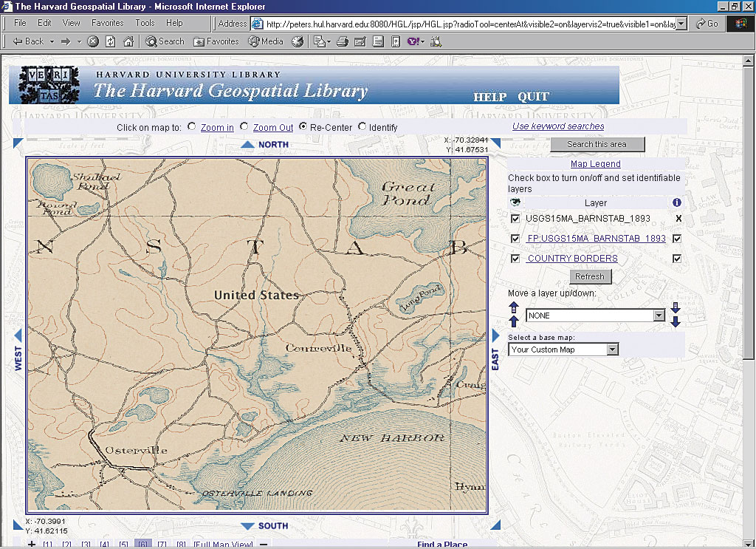Open the Mail icon dropdown arrow

pyautogui.click(x=329, y=42)
